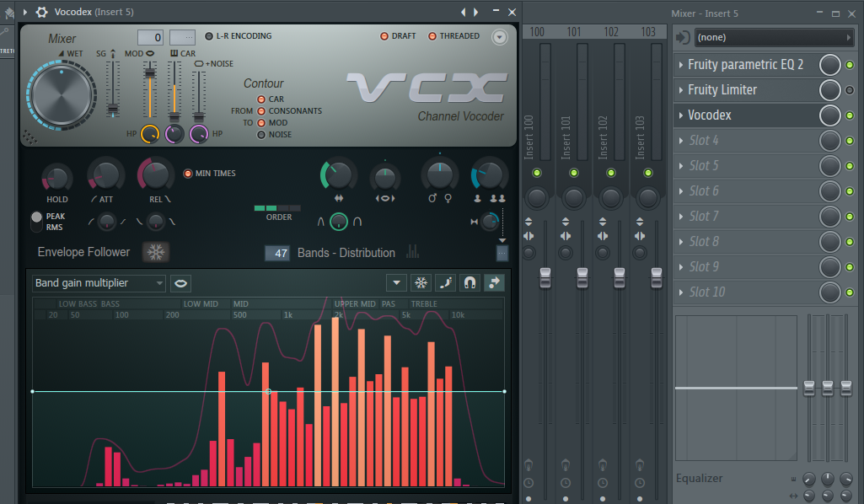Click empty Slot 4 in the mixer
The width and height of the screenshot is (864, 504).
tap(745, 141)
